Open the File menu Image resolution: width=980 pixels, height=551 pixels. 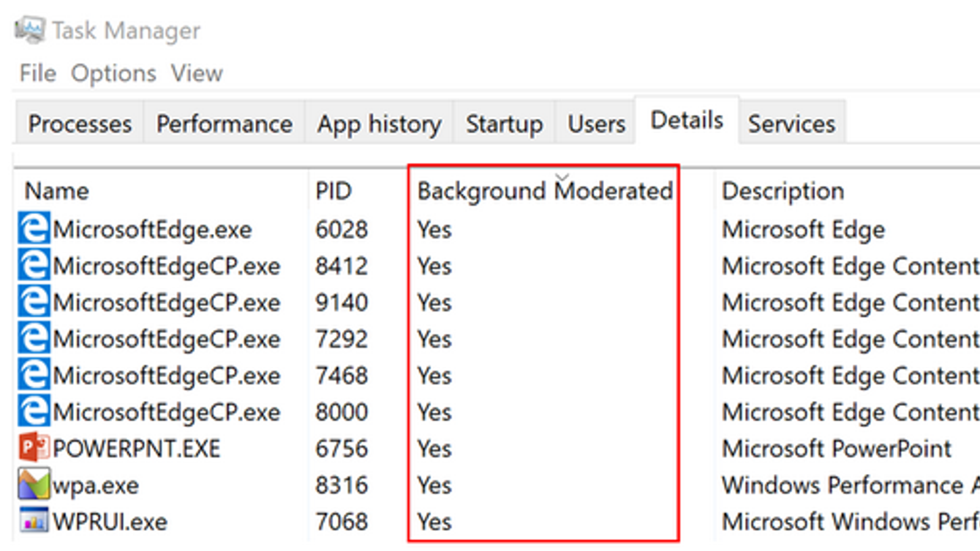37,73
